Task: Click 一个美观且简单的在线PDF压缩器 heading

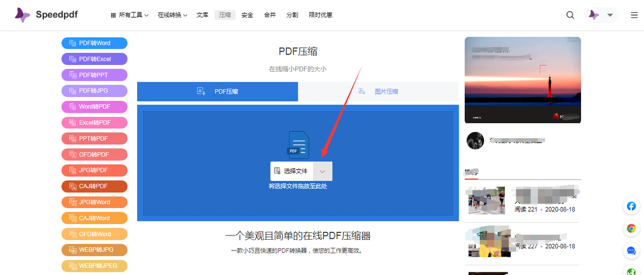Action: click(298, 236)
